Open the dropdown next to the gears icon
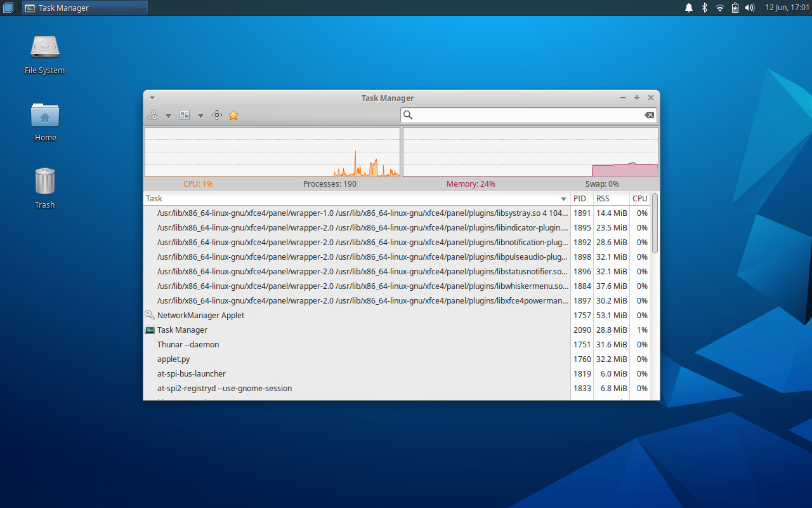812x508 pixels. point(168,115)
